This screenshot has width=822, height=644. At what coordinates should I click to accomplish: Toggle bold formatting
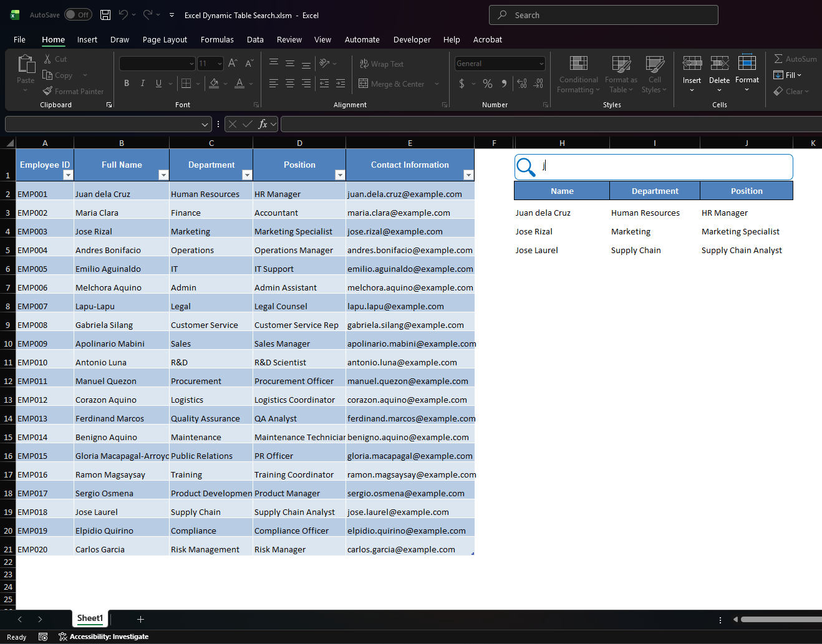coord(127,82)
